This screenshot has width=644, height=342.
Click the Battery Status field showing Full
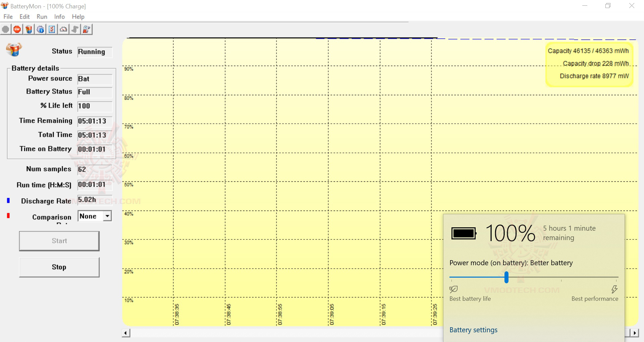click(95, 92)
